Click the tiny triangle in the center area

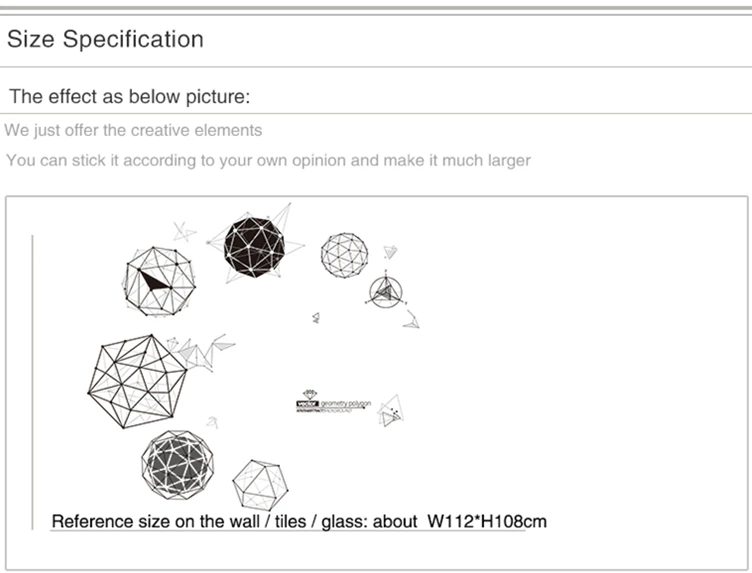pos(316,317)
